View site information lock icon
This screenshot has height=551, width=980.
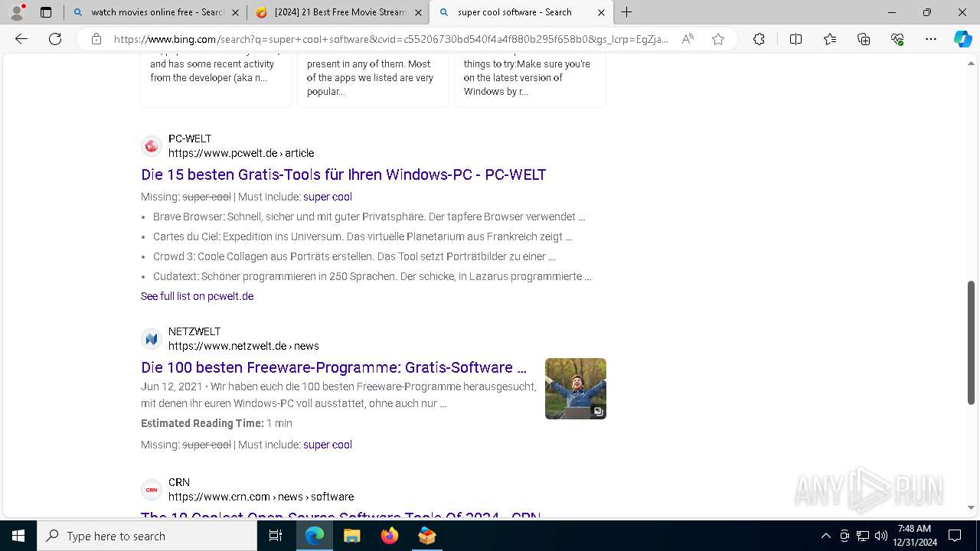96,39
